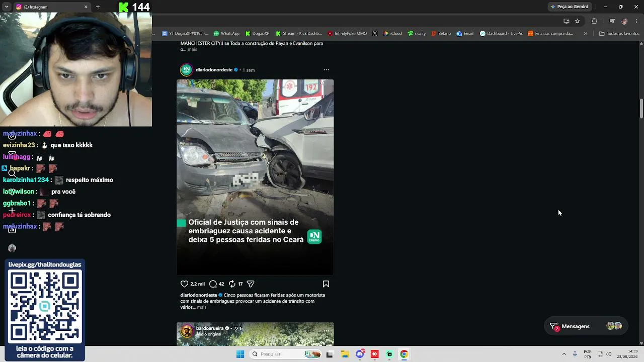Open network and volume quick settings
The height and width of the screenshot is (362, 644).
coord(604,354)
